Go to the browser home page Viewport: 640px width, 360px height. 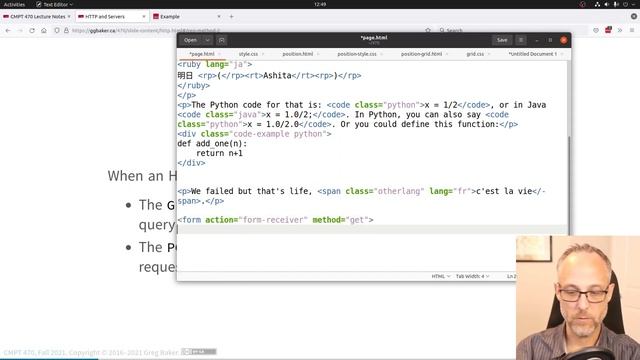point(44,31)
